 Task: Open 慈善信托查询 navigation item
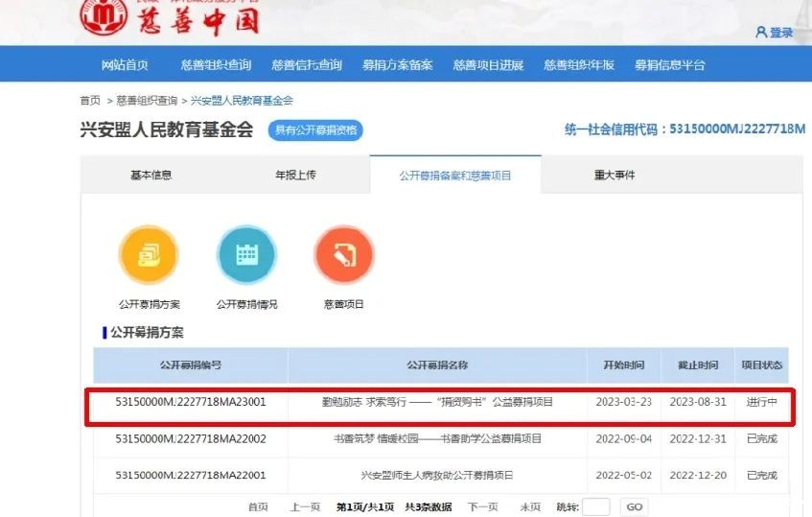(x=307, y=65)
